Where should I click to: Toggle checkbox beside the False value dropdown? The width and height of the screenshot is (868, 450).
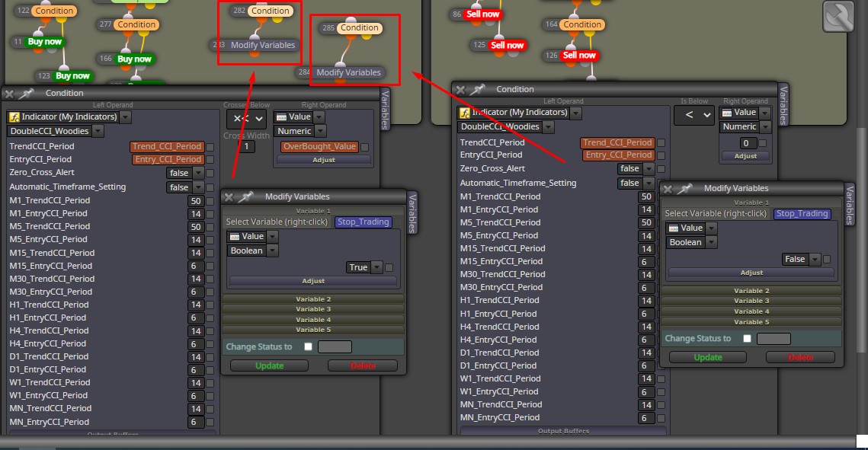(827, 260)
